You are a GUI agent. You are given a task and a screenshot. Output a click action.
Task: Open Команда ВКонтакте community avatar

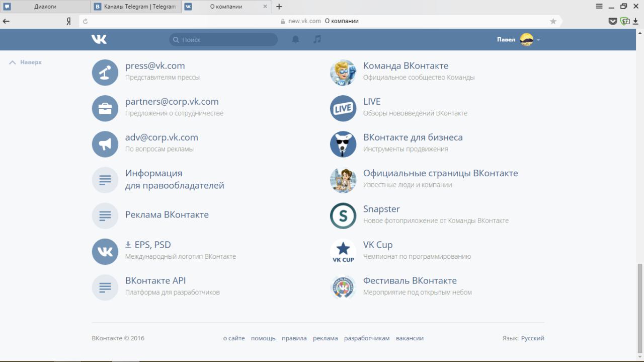(343, 73)
